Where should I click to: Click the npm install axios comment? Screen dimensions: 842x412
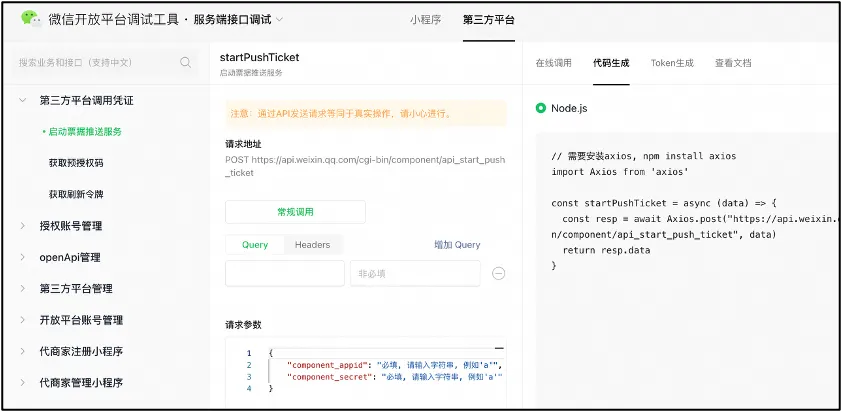(x=643, y=156)
